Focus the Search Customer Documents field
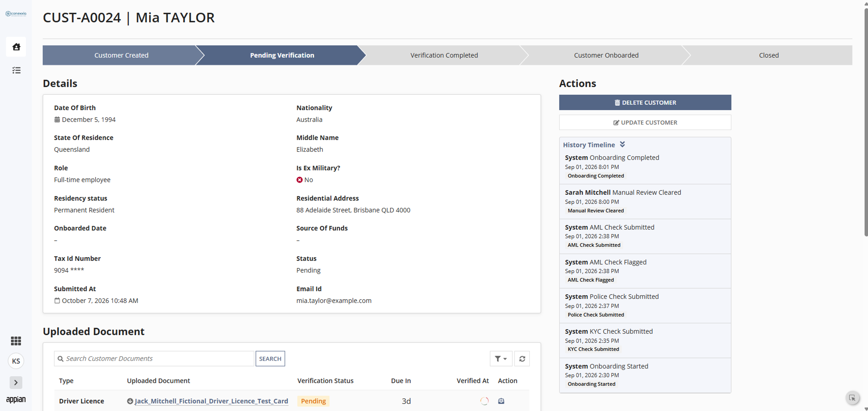The width and height of the screenshot is (868, 411). pyautogui.click(x=154, y=358)
